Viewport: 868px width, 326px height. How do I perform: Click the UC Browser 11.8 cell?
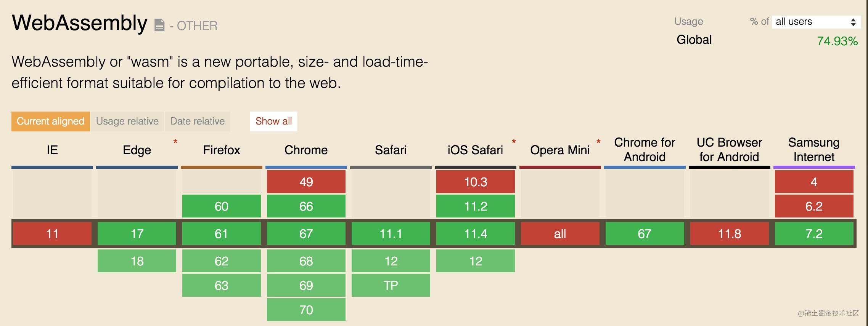(730, 233)
